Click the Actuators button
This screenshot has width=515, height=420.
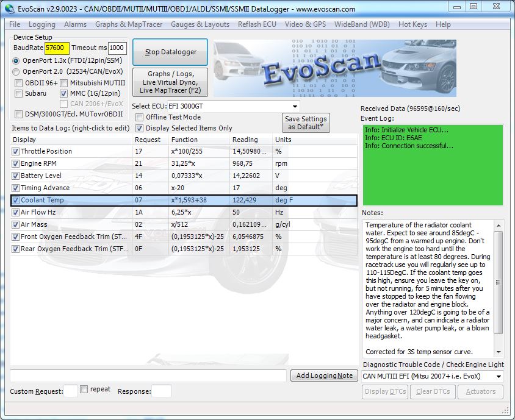coord(480,391)
